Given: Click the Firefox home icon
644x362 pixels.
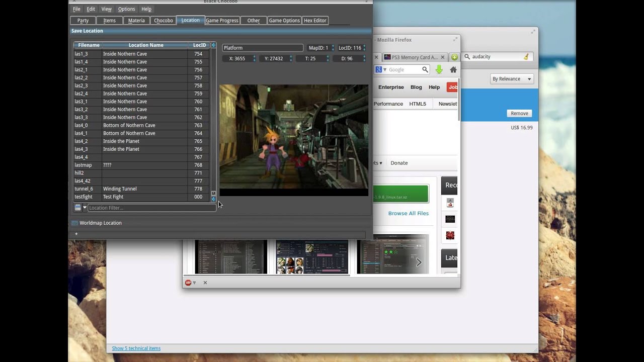Looking at the screenshot, I should (x=453, y=70).
